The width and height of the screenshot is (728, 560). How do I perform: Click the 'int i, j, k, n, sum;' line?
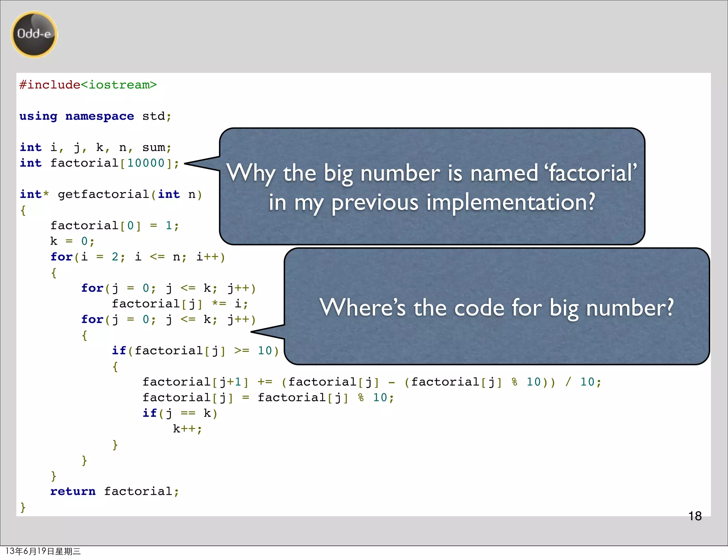pos(95,147)
